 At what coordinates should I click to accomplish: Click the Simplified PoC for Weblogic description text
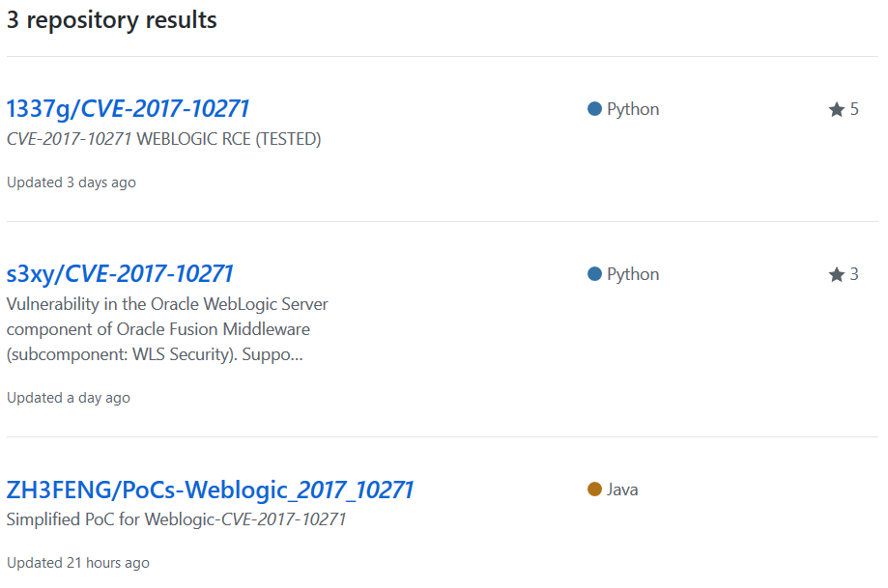(176, 518)
